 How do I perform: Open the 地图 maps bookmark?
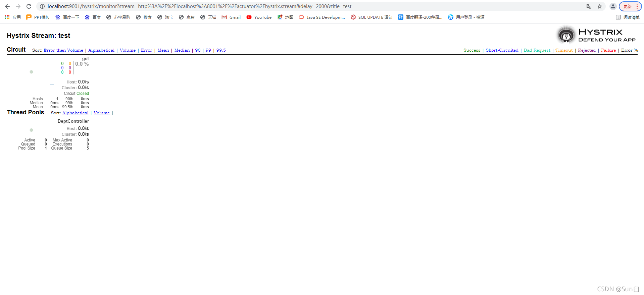pyautogui.click(x=285, y=17)
